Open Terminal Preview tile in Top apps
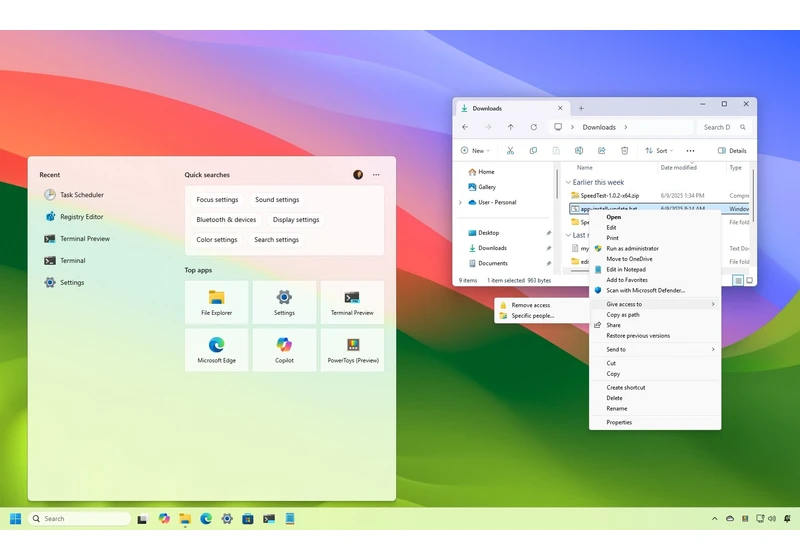Viewport: 800px width, 560px height. (352, 302)
